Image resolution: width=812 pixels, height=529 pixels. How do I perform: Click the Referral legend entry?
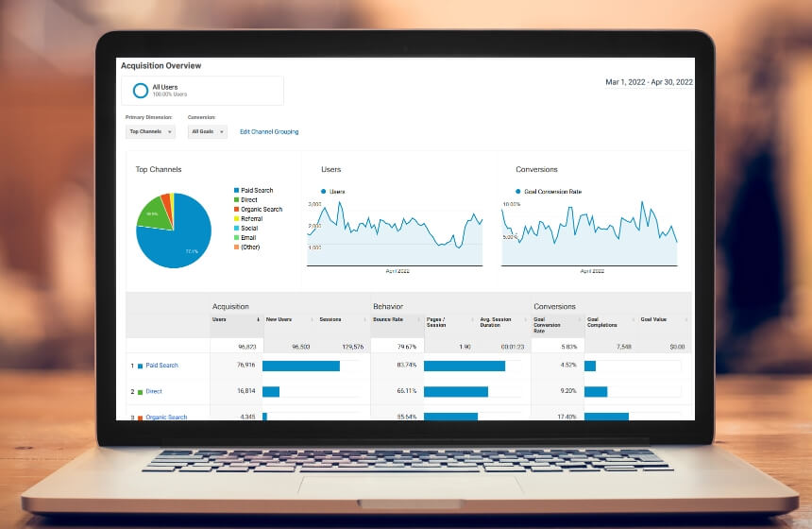coord(248,218)
